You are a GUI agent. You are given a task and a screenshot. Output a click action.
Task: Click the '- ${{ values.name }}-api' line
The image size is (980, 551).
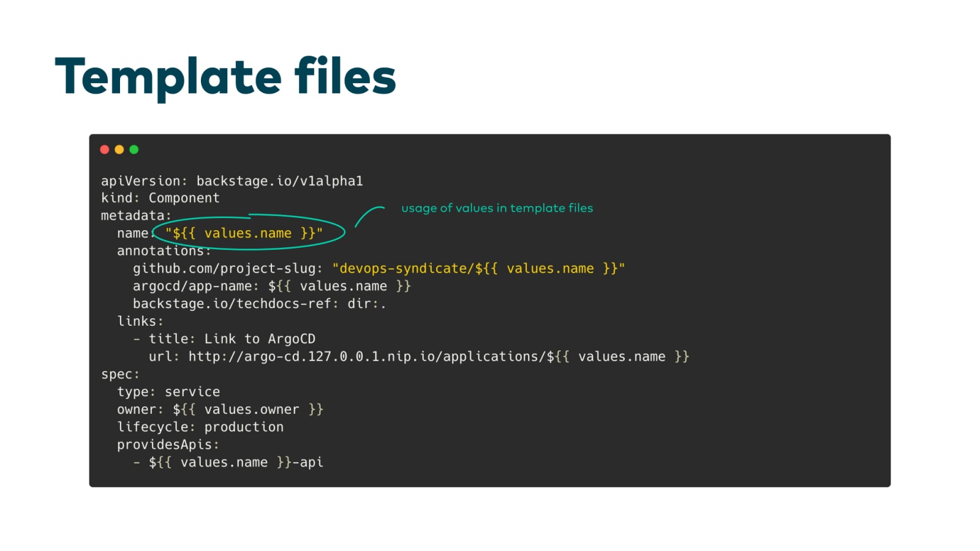point(228,463)
